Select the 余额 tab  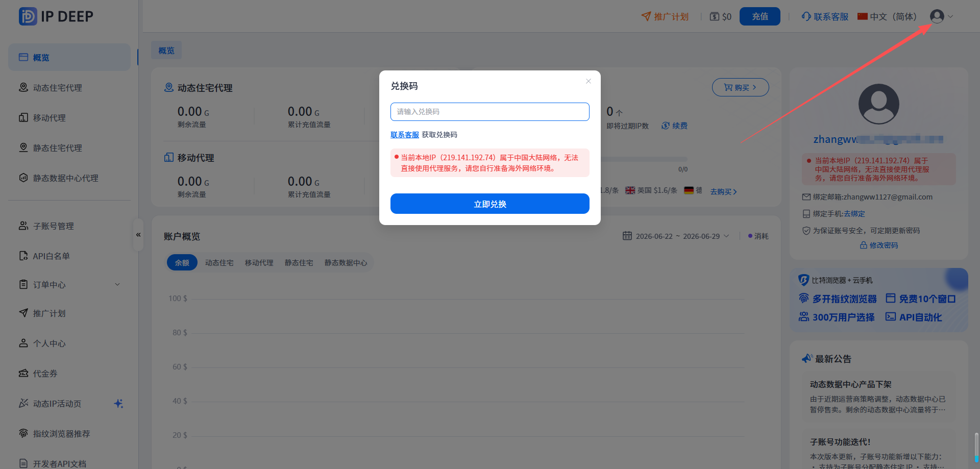[182, 263]
